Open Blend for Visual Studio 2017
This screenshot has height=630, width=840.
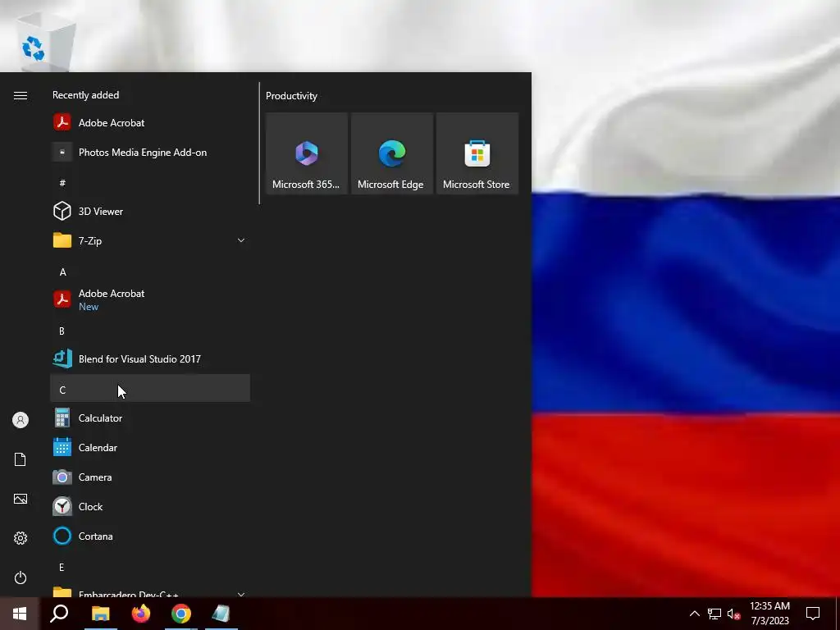click(150, 359)
